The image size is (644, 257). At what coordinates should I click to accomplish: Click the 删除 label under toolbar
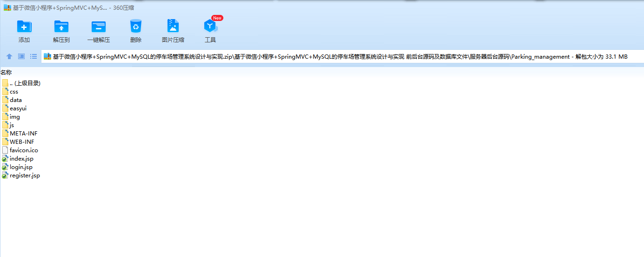[136, 40]
